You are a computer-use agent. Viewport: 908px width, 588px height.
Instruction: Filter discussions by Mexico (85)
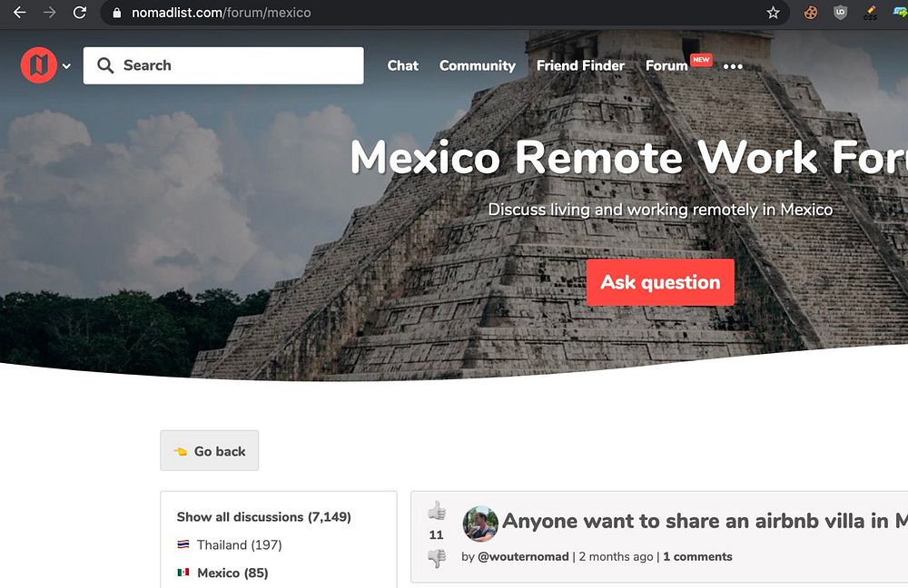point(223,573)
